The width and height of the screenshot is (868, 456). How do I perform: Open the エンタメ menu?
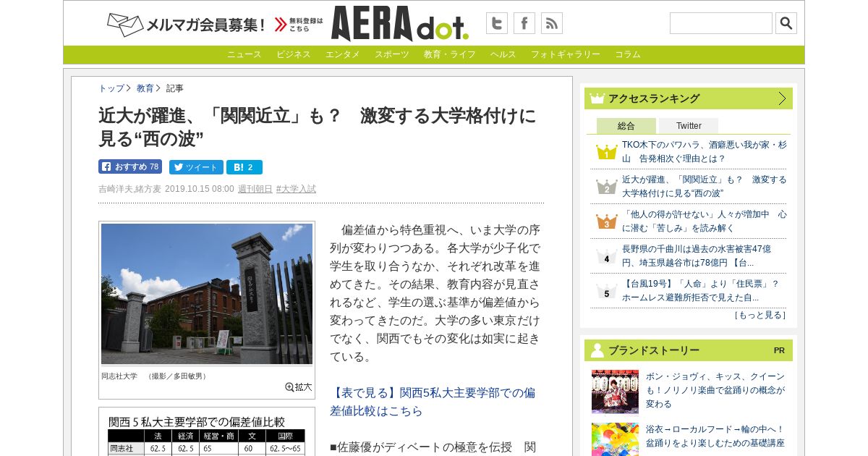pos(343,54)
